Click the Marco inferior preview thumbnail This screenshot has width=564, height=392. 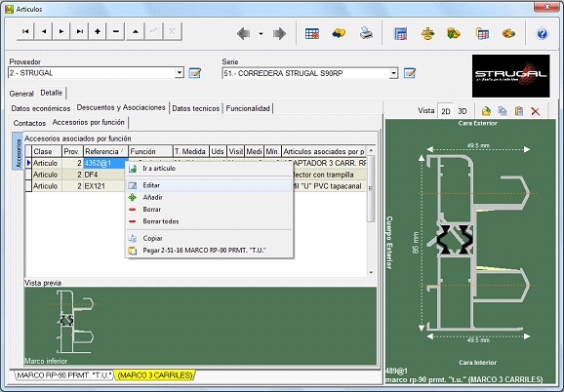[x=74, y=323]
